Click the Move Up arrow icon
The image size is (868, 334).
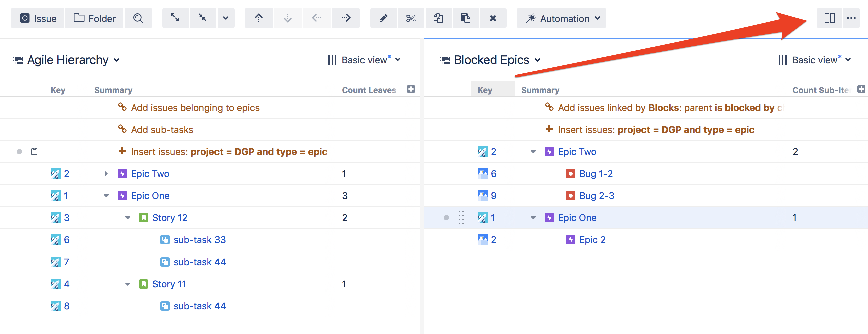(x=258, y=18)
